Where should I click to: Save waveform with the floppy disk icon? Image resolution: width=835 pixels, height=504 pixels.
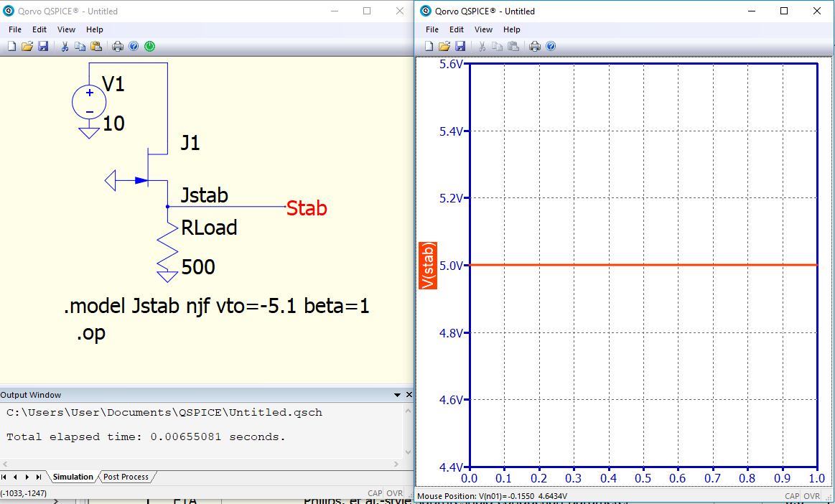(x=461, y=47)
